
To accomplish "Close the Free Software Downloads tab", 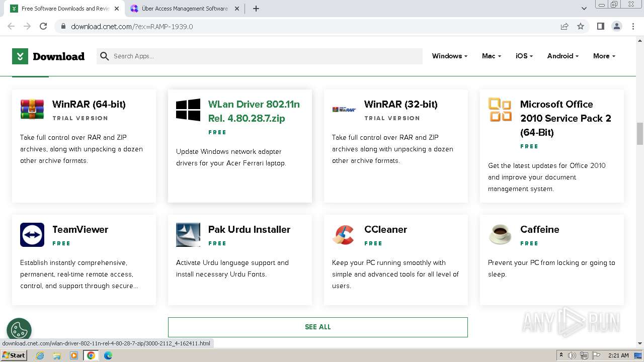I will [117, 9].
